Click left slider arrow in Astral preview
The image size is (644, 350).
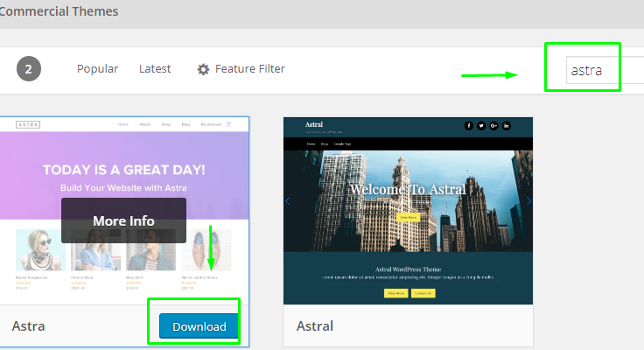[x=288, y=201]
